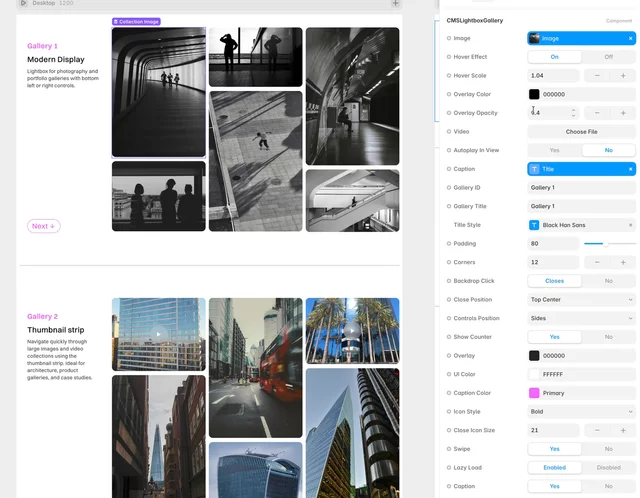Set Backdrop Click to Closes
Viewport: 640px width, 498px height.
(554, 281)
